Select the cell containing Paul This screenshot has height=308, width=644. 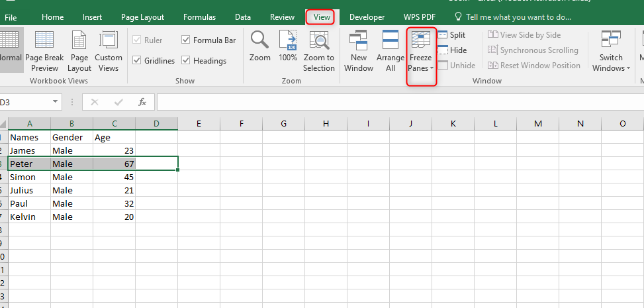pyautogui.click(x=30, y=203)
